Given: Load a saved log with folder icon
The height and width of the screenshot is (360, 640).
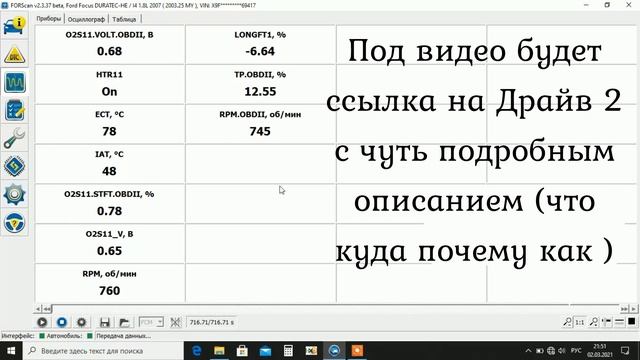Looking at the screenshot, I should coord(124,322).
